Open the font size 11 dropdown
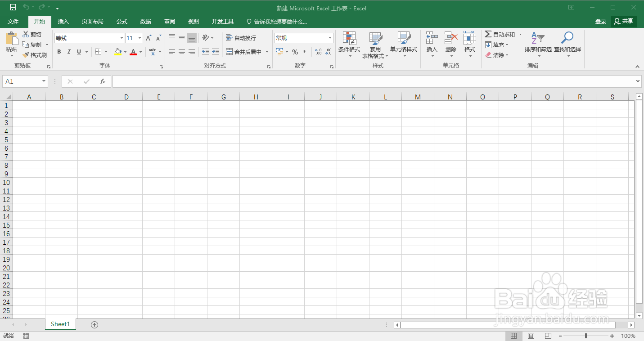The height and width of the screenshot is (341, 644). pyautogui.click(x=140, y=38)
